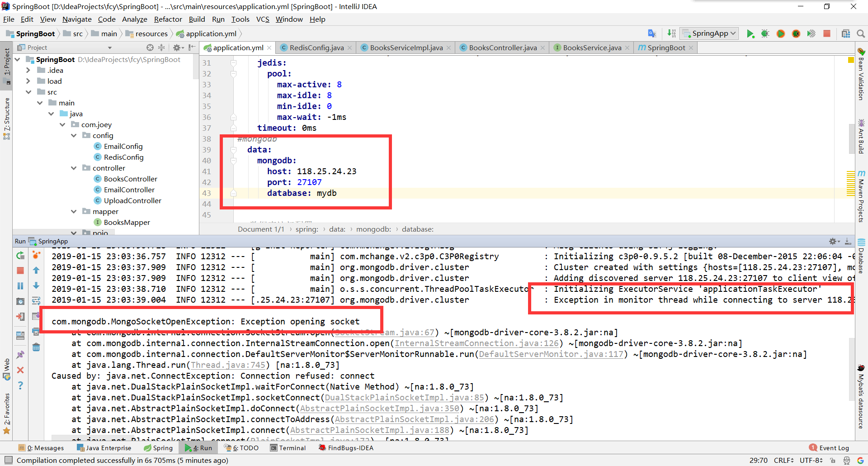868x466 pixels.
Task: Fold the mongodb block at line 40
Action: pyautogui.click(x=234, y=161)
